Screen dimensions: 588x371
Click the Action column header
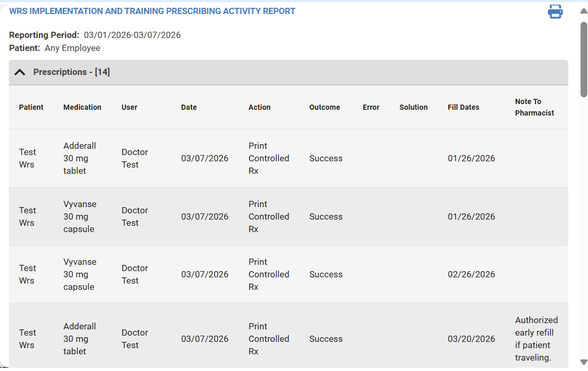259,107
